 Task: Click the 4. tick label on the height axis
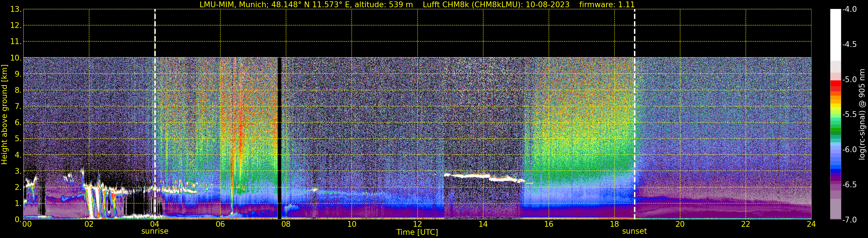coord(18,155)
